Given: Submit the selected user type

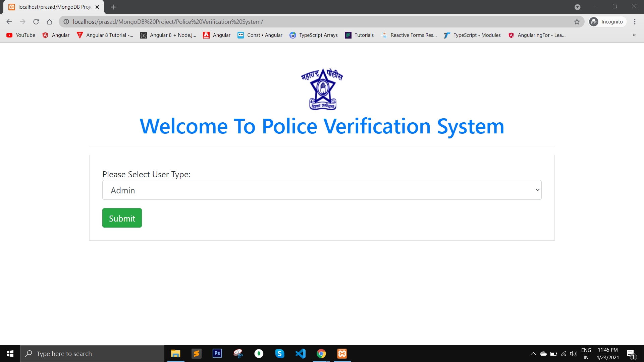Looking at the screenshot, I should [122, 218].
